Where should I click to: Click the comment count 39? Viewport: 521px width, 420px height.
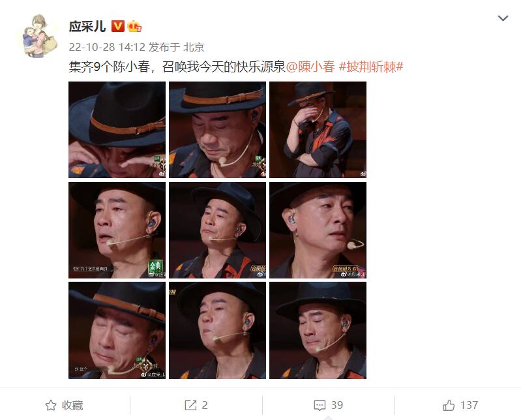(x=337, y=406)
